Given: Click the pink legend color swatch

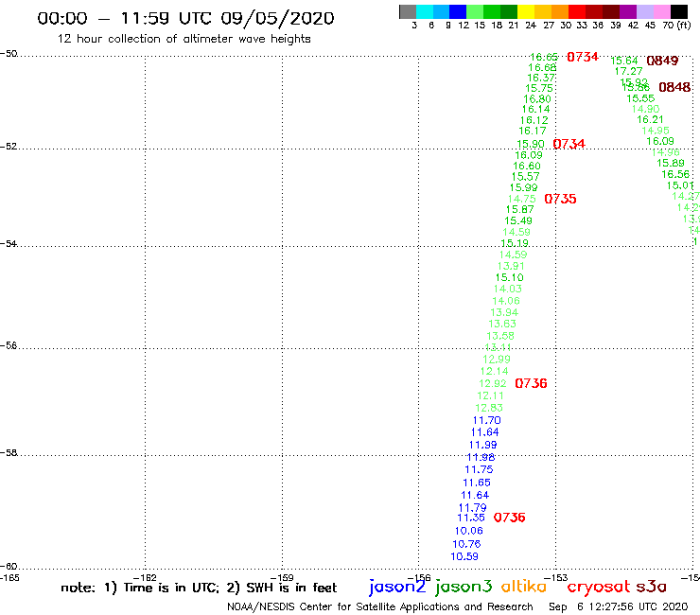Looking at the screenshot, I should click(x=662, y=12).
